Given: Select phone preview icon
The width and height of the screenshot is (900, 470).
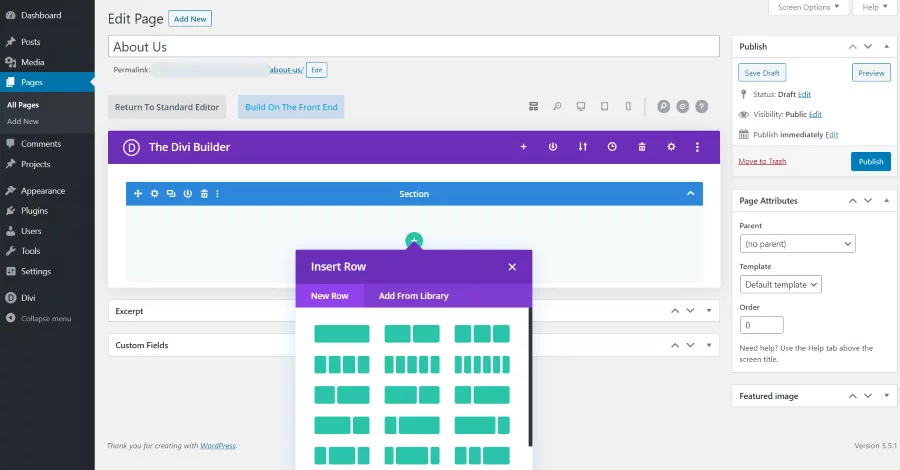Looking at the screenshot, I should tap(628, 106).
